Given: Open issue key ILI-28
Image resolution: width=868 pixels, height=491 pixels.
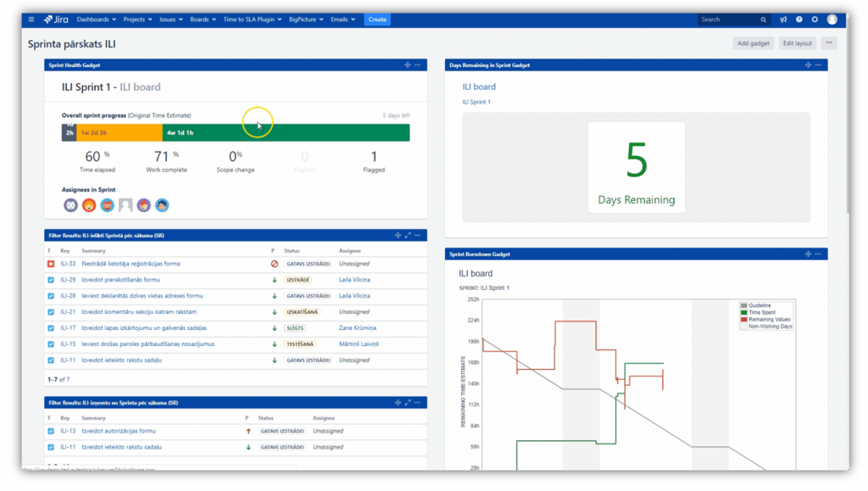Looking at the screenshot, I should pyautogui.click(x=68, y=296).
